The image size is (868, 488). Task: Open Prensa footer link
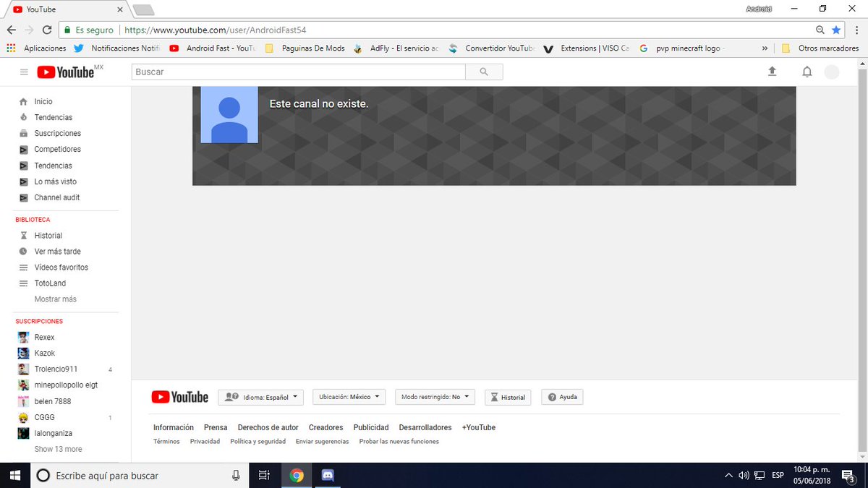(x=216, y=427)
